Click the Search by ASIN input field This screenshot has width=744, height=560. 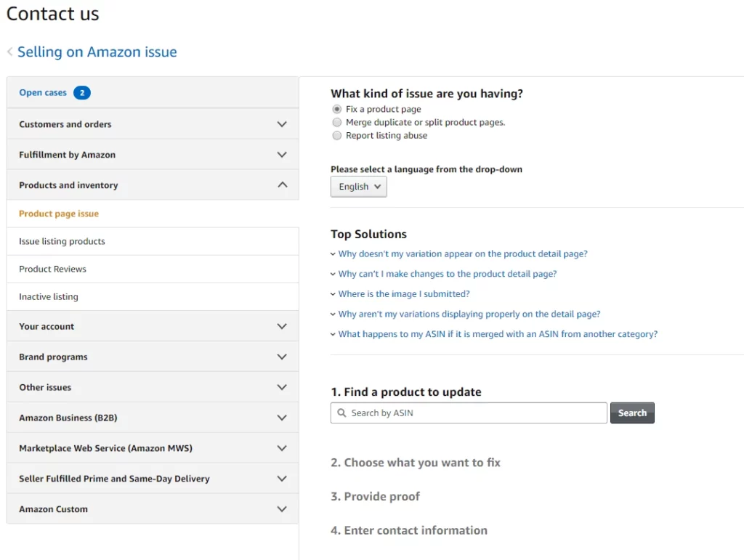tap(469, 413)
